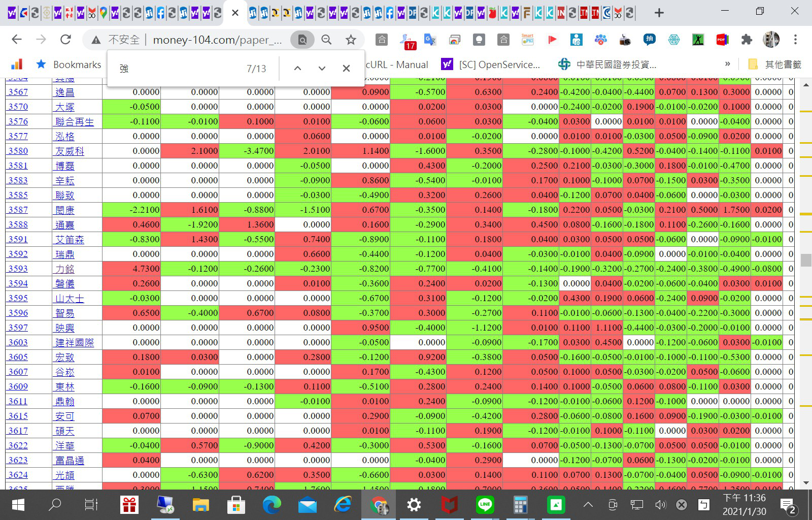Click the browser back arrow
This screenshot has height=520, width=812.
pos(17,40)
